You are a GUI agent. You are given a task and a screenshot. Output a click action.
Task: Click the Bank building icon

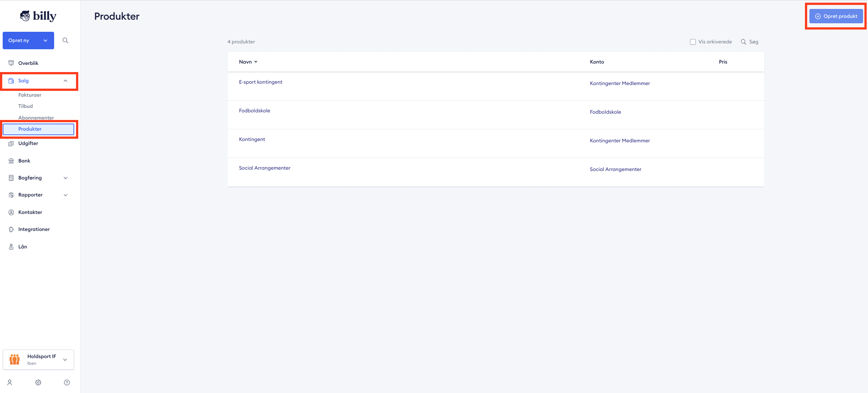click(x=11, y=161)
